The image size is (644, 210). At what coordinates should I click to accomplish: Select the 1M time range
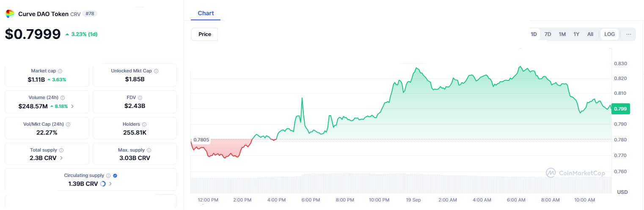[x=562, y=34]
